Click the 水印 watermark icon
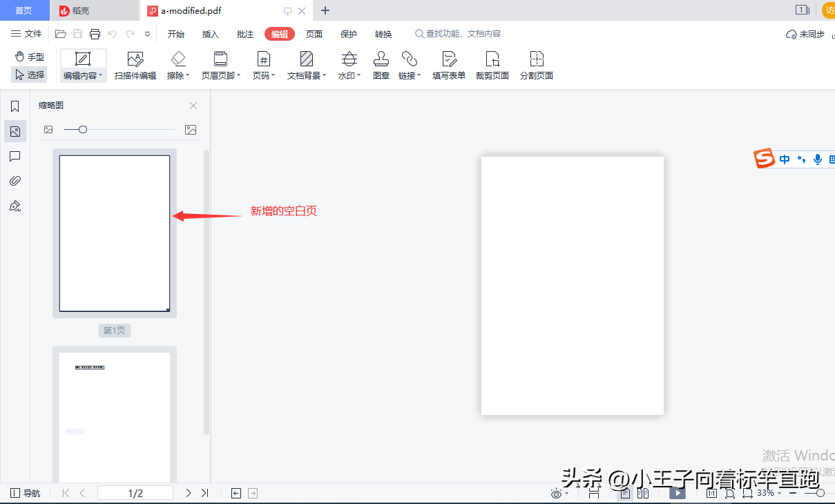The image size is (835, 504). coord(349,59)
